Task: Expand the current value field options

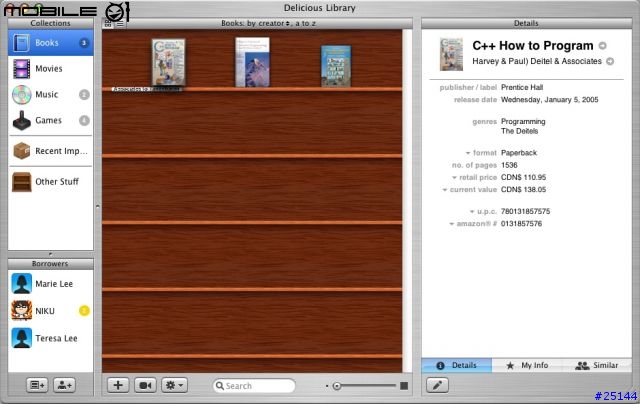Action: coord(445,190)
